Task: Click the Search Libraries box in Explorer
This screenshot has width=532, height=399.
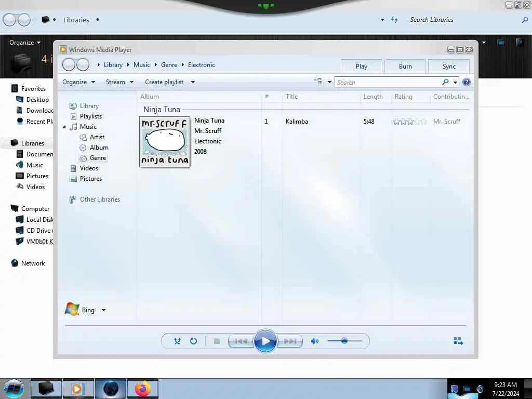Action: coord(465,20)
